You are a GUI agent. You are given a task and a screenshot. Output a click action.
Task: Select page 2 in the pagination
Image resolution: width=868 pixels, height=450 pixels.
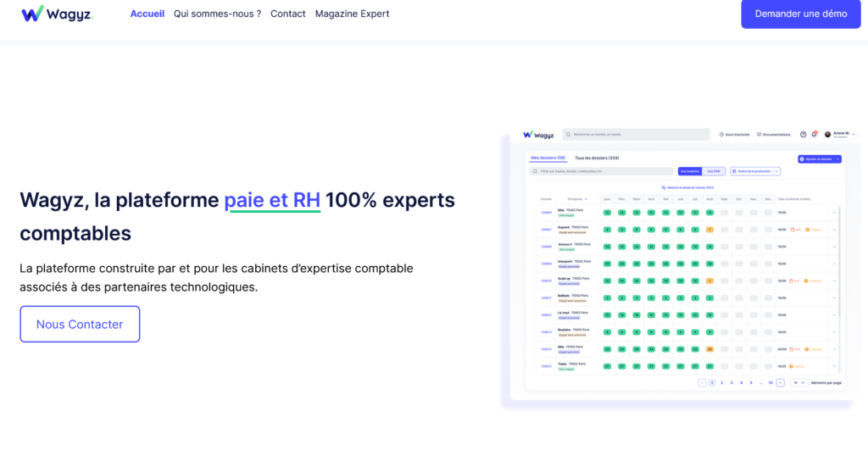(x=722, y=382)
